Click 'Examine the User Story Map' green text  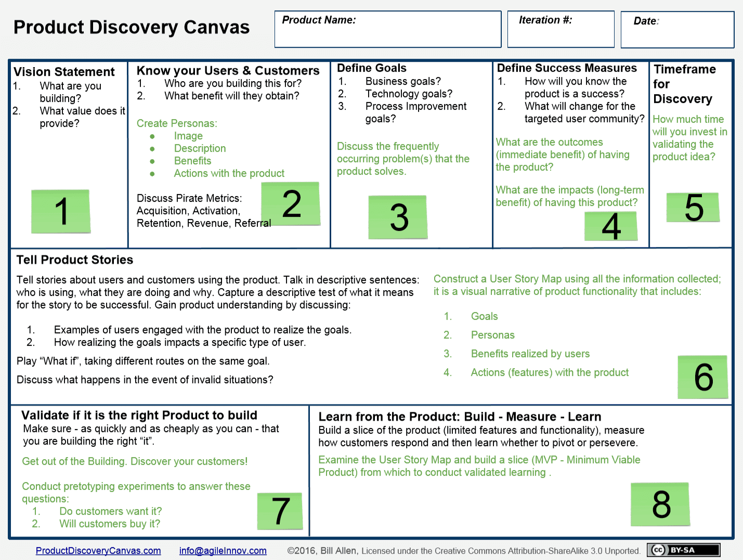point(479,466)
